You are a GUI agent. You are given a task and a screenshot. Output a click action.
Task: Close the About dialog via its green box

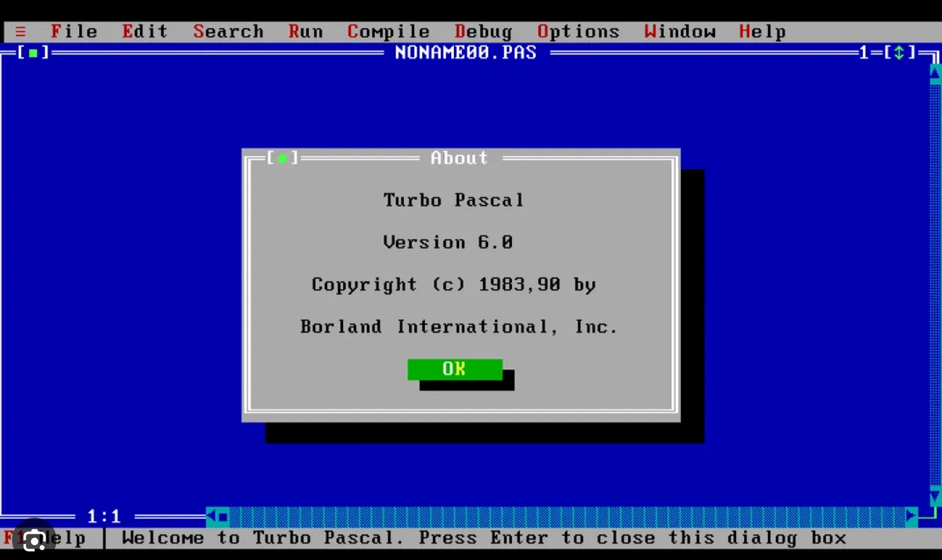coord(282,158)
